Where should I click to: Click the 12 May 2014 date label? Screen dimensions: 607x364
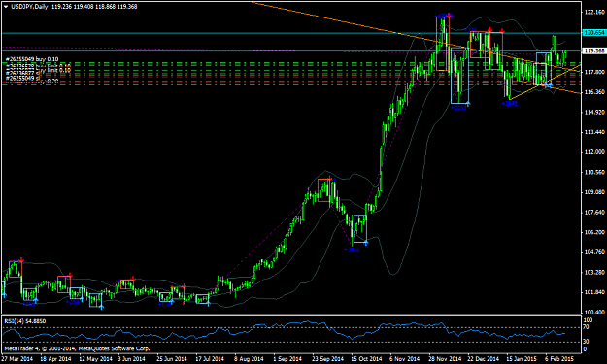click(94, 358)
